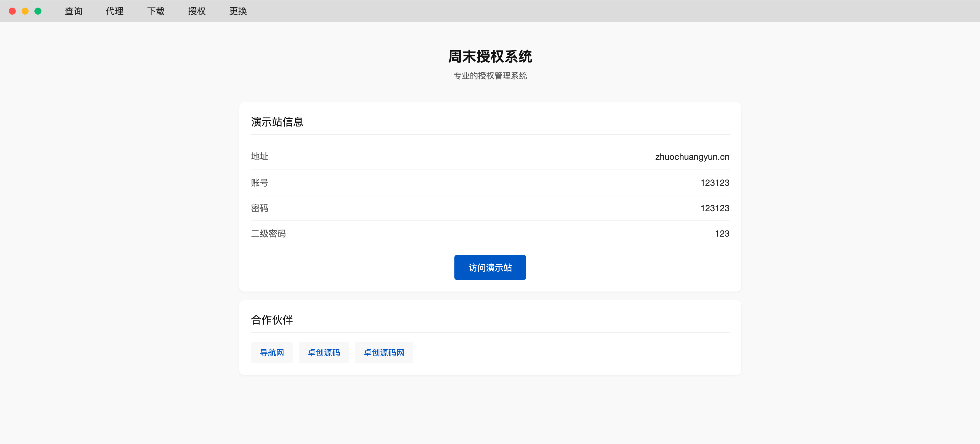Click the green zoom window control
The image size is (980, 444).
(39, 11)
